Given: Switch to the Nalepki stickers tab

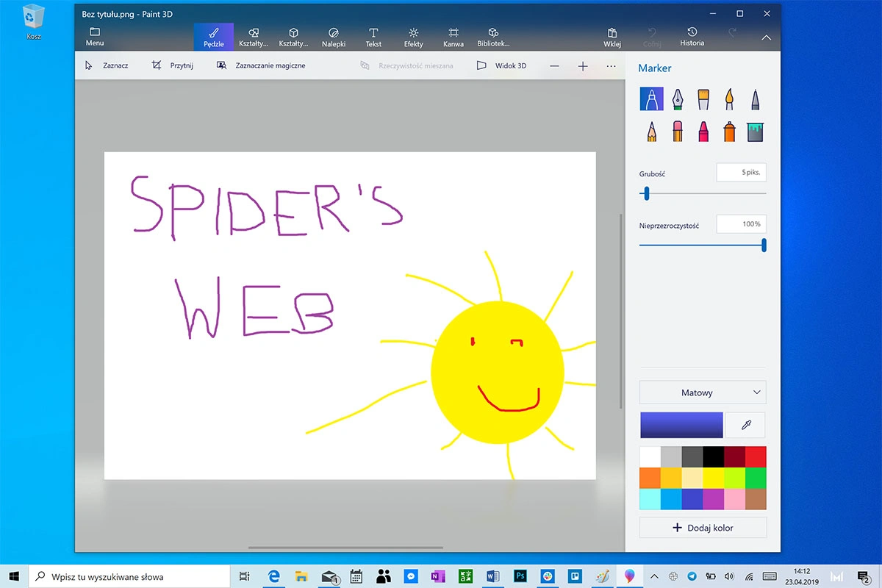Looking at the screenshot, I should pyautogui.click(x=334, y=37).
